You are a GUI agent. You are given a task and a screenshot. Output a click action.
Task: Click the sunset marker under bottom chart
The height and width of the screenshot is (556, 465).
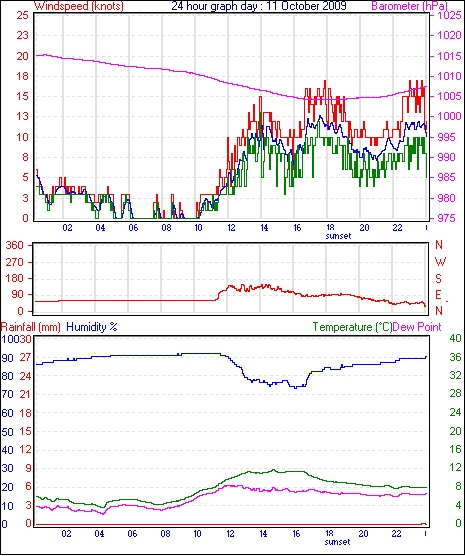pos(337,542)
